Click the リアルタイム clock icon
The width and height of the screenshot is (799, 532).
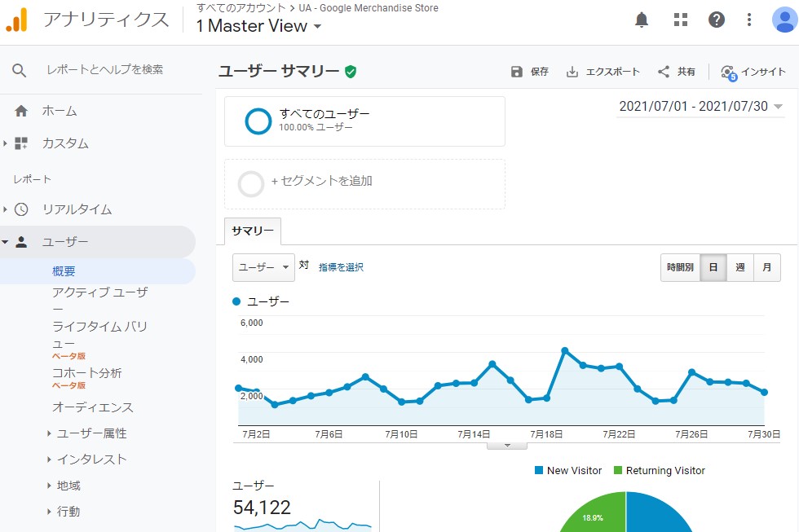coord(21,209)
